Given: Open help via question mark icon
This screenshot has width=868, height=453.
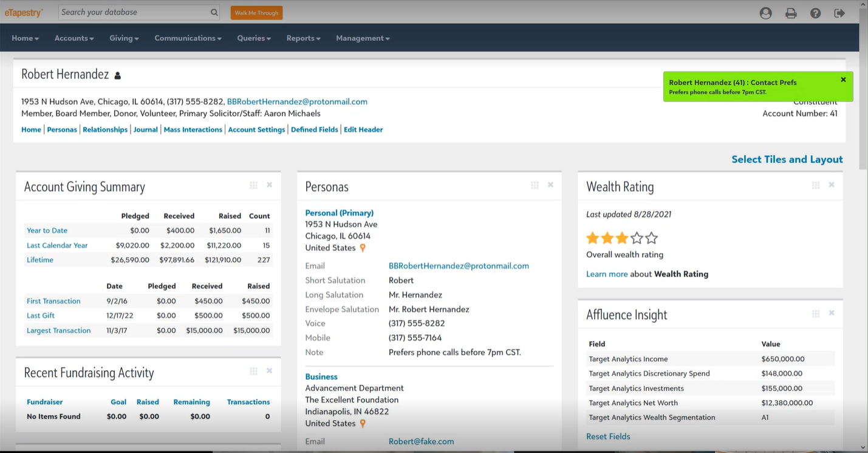Looking at the screenshot, I should [815, 13].
